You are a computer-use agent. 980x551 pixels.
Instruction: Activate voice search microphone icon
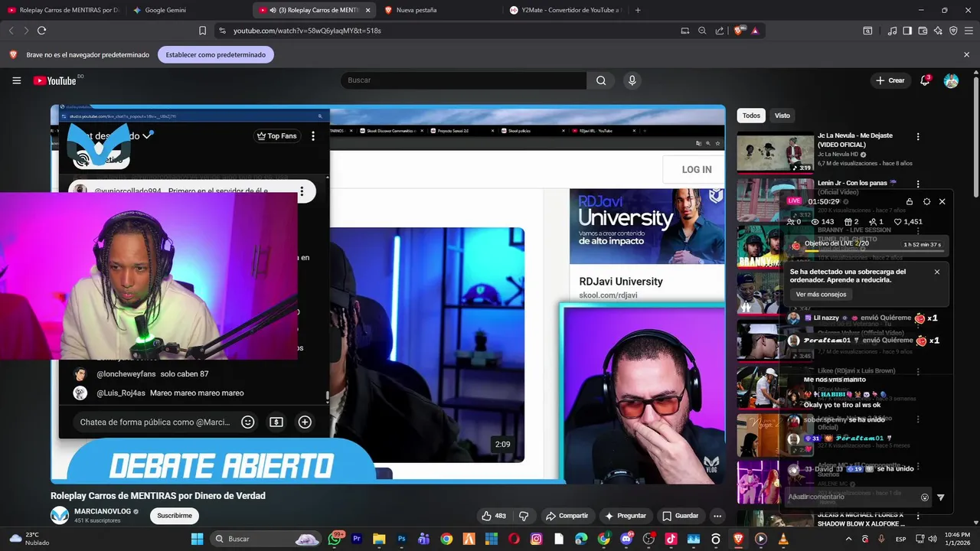[x=632, y=80]
